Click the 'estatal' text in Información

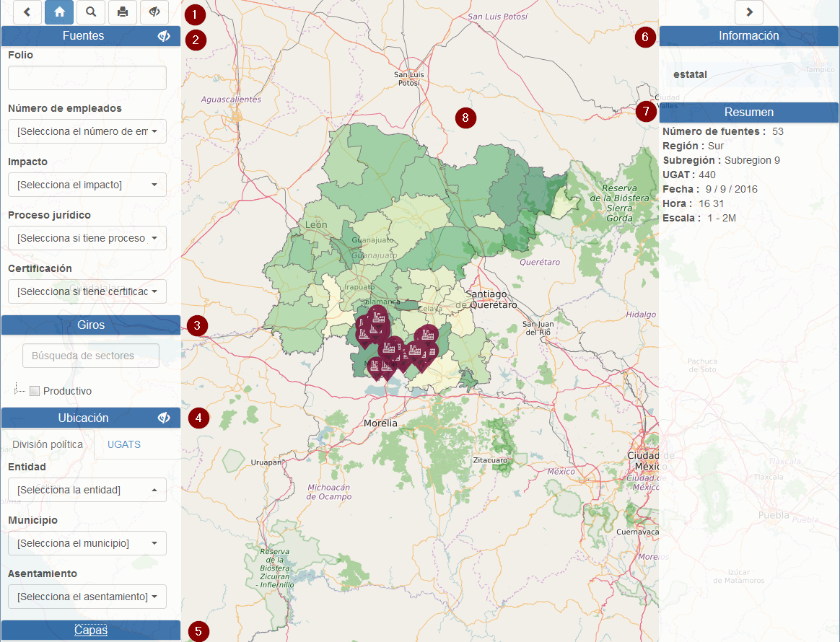pos(690,74)
